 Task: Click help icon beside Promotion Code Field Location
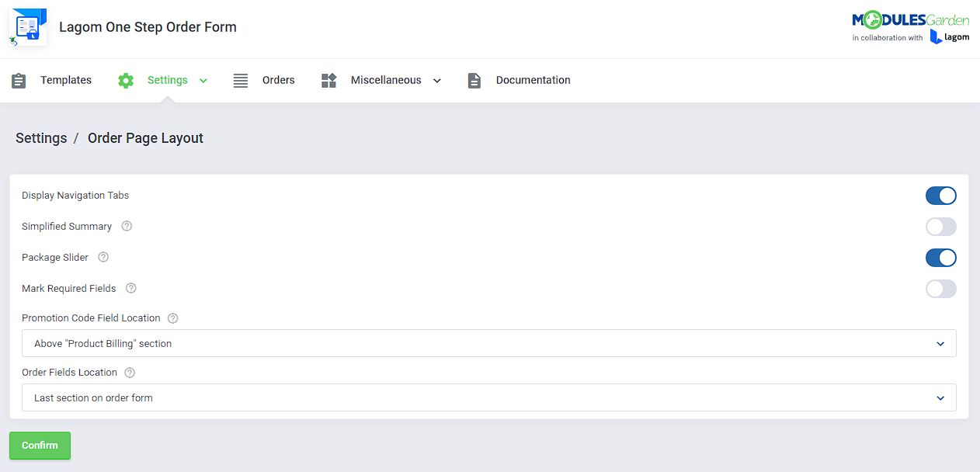click(173, 318)
